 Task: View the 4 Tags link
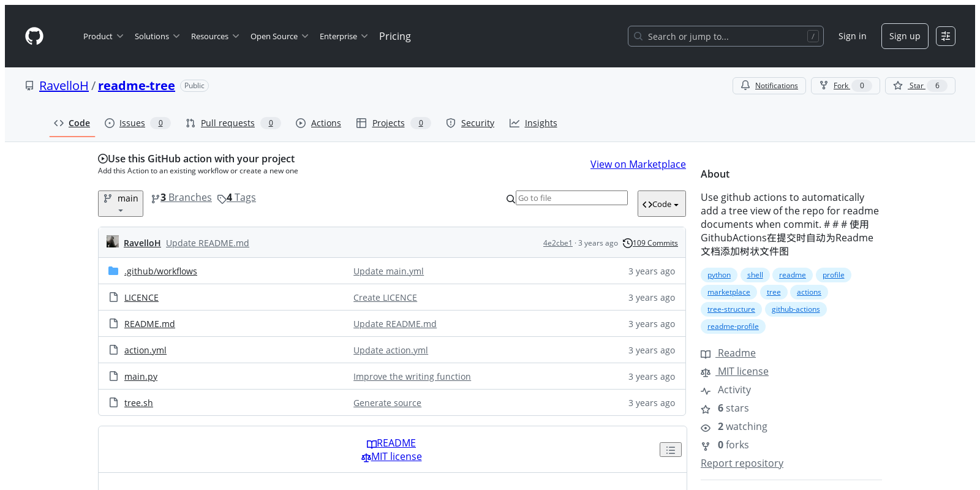(x=236, y=198)
